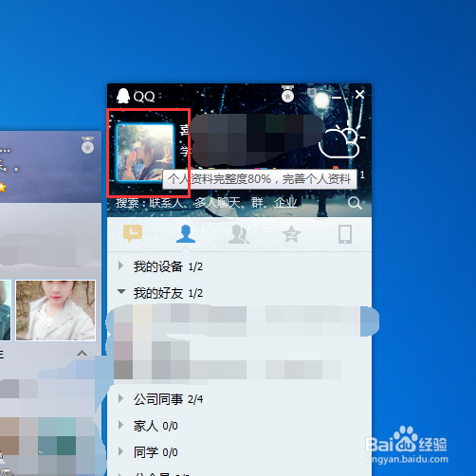Click the 我的设备 1/2 label

[168, 266]
